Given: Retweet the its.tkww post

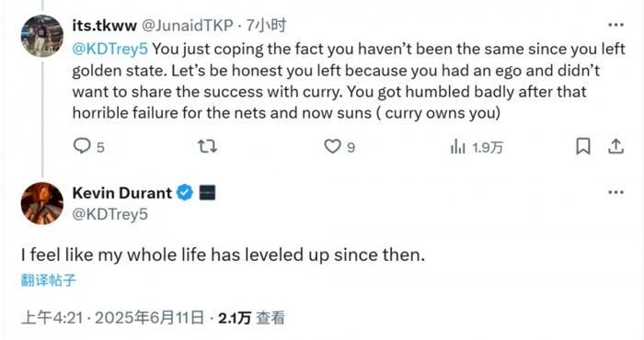Looking at the screenshot, I should point(207,146).
